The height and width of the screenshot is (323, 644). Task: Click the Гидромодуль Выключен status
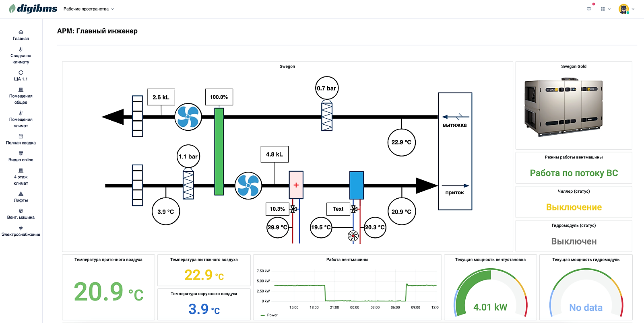(x=574, y=241)
